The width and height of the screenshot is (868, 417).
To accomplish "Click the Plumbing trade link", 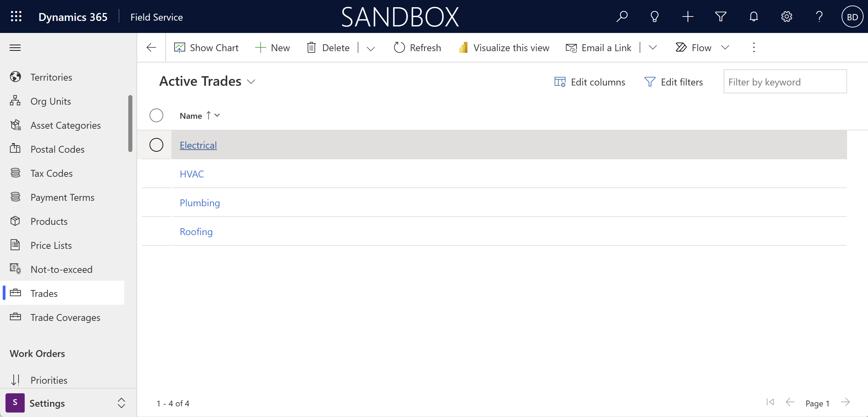I will click(x=199, y=203).
